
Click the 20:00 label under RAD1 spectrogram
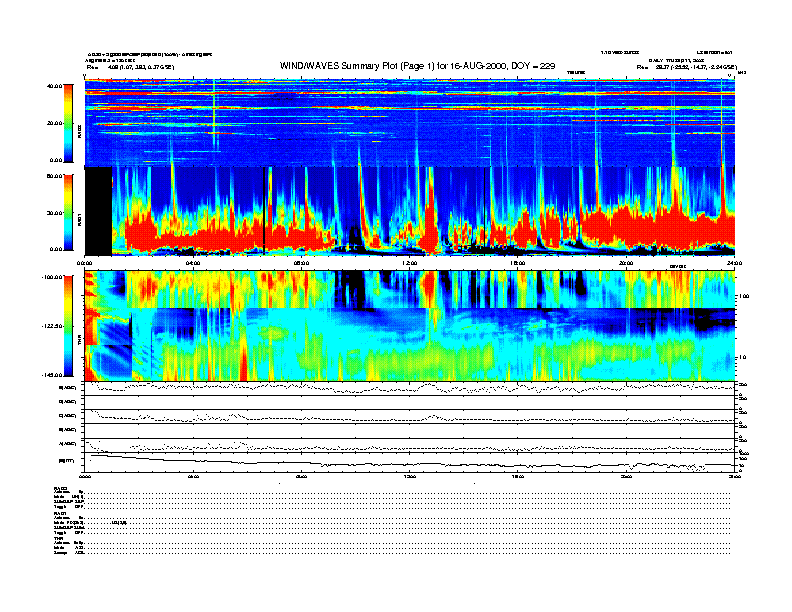point(626,263)
